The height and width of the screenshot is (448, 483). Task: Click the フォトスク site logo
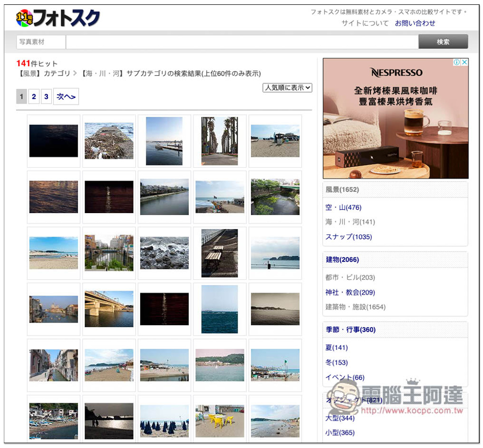(x=58, y=18)
